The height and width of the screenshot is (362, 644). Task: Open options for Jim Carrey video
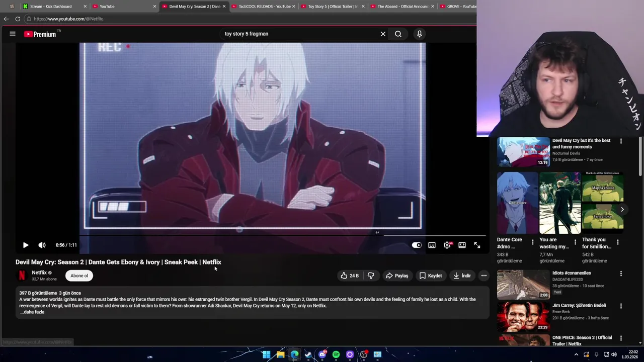tap(621, 306)
